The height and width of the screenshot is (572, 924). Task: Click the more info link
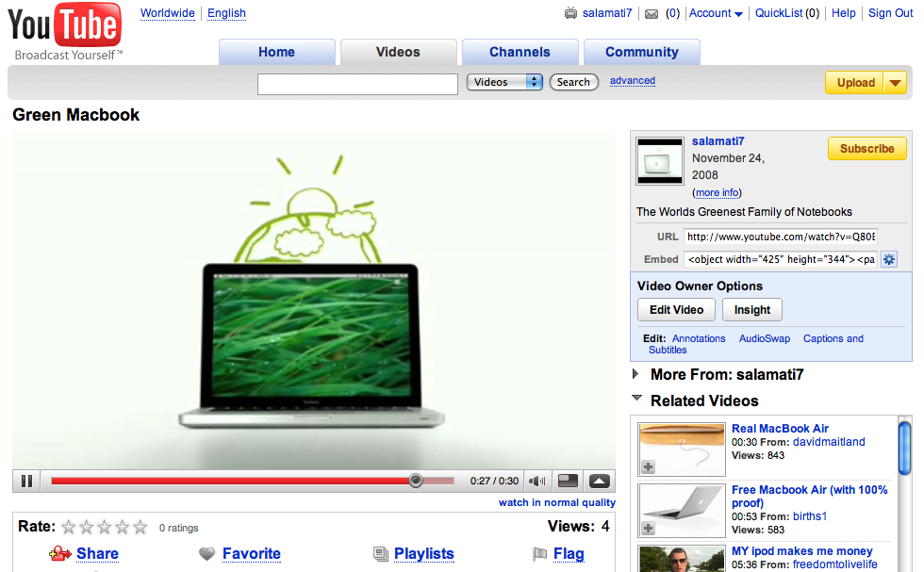[717, 192]
